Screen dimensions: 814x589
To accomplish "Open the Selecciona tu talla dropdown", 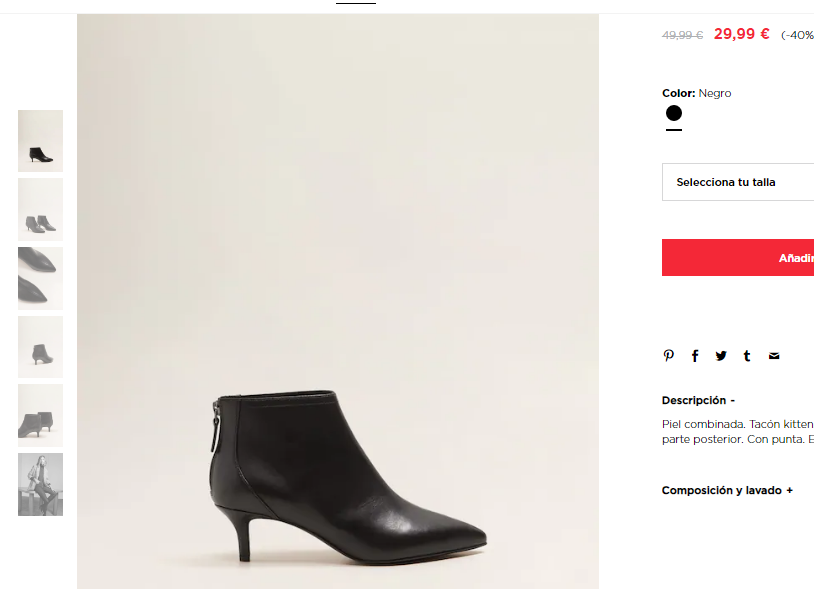I will point(738,182).
